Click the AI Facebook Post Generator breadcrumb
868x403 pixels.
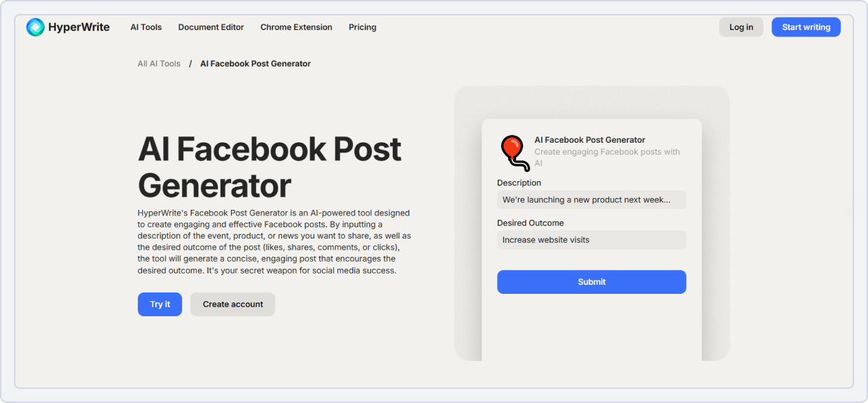click(255, 64)
